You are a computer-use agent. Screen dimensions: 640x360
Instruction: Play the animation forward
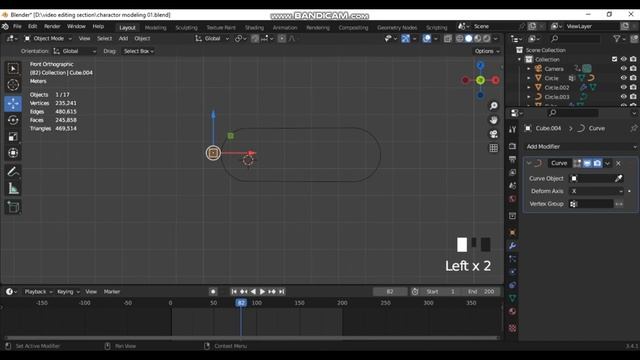[262, 291]
